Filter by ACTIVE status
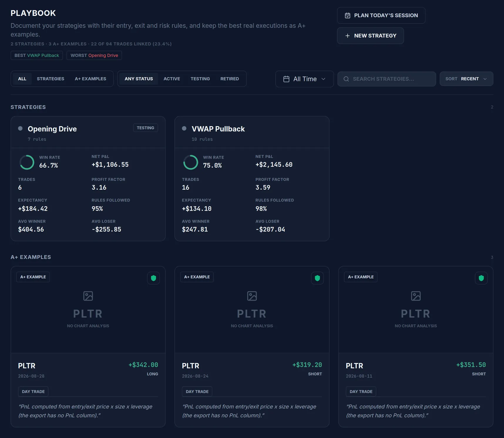The width and height of the screenshot is (504, 438). click(172, 79)
